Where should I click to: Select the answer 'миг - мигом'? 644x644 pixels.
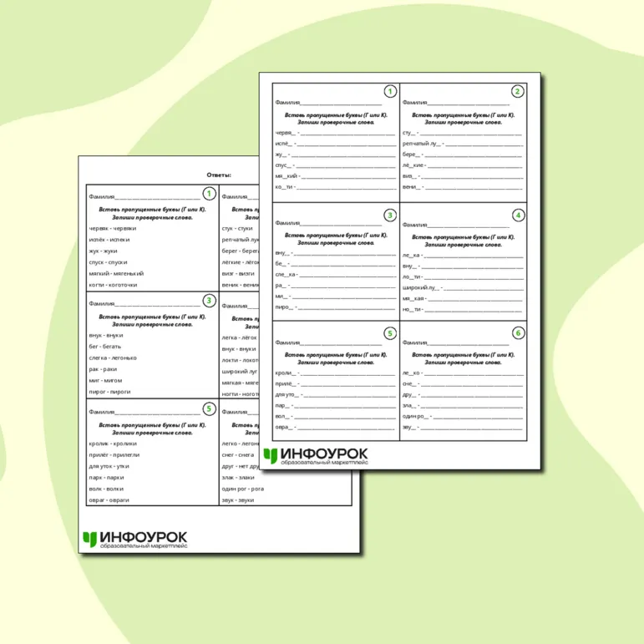[x=105, y=380]
